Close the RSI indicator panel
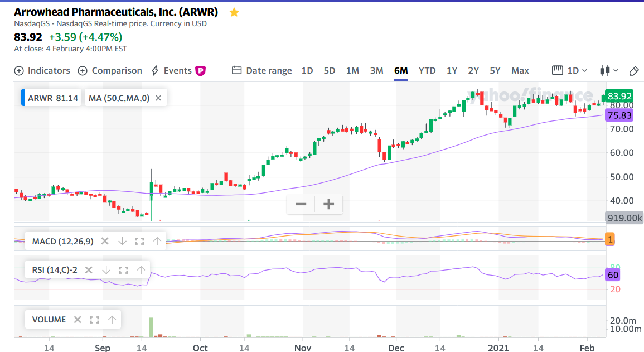This screenshot has height=352, width=644. (x=88, y=270)
